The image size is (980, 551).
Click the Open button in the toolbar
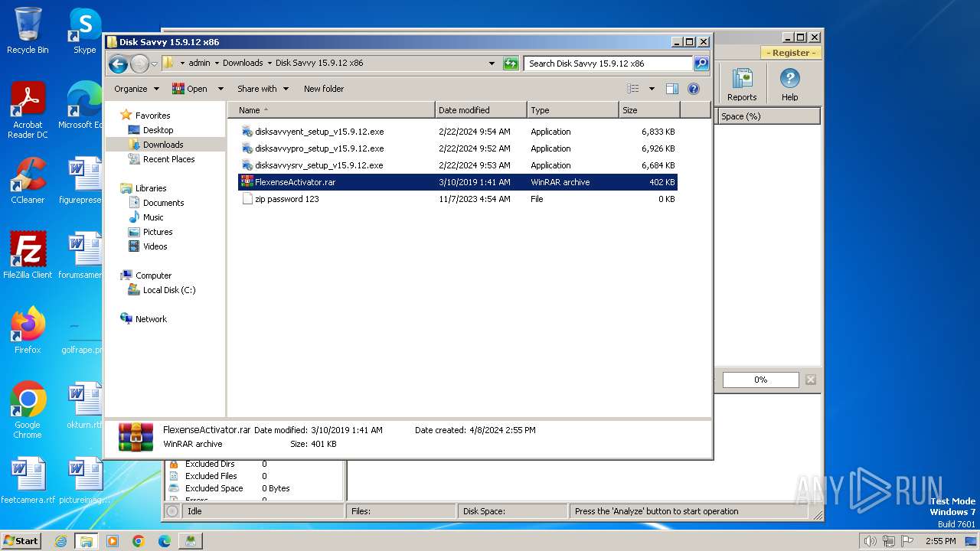tap(190, 89)
